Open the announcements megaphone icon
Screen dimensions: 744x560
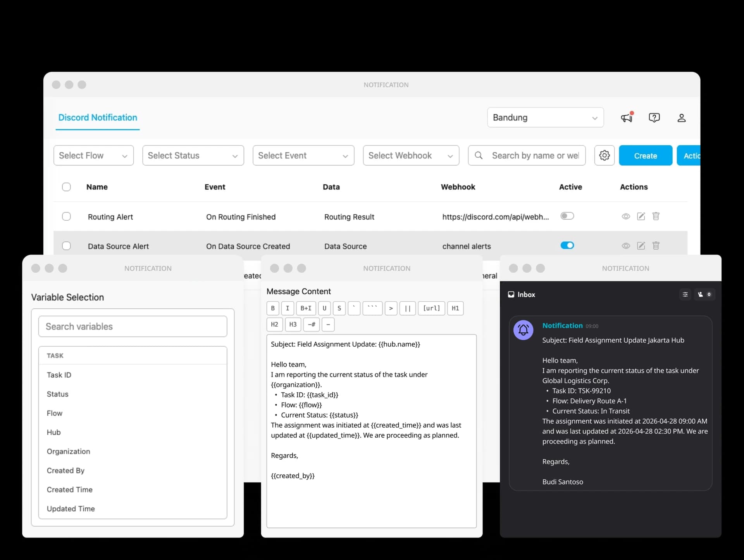coord(627,118)
